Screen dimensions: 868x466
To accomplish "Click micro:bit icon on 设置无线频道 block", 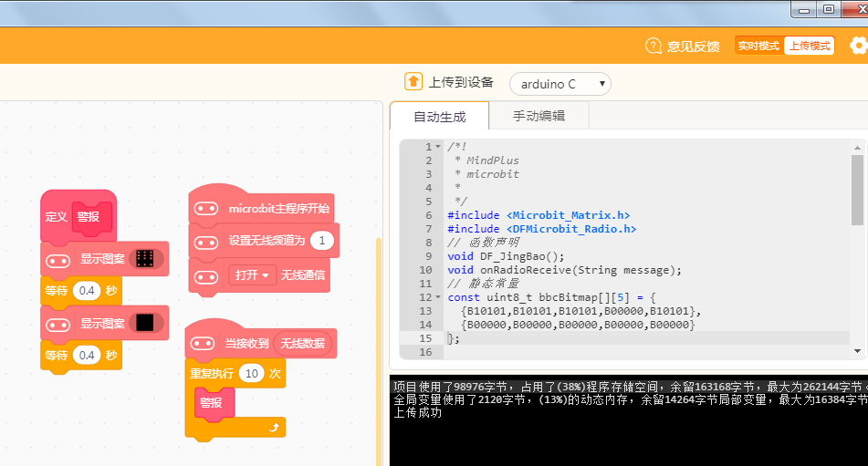I will pos(206,243).
